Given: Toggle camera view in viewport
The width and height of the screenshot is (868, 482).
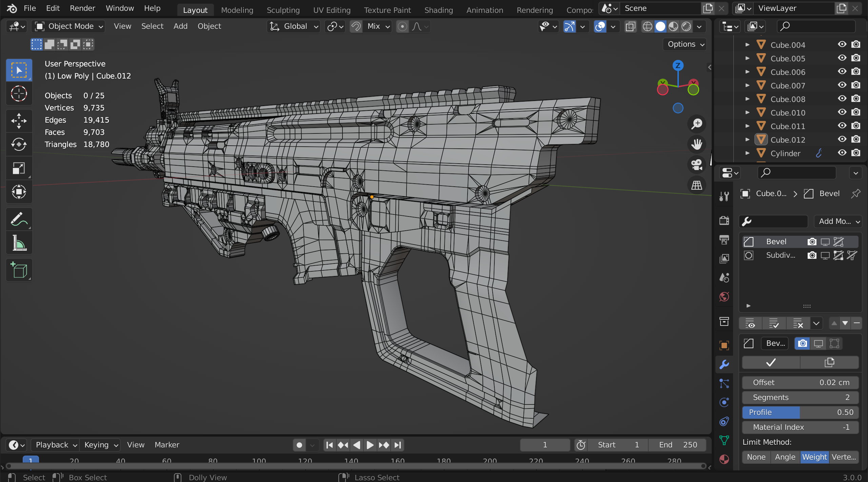Looking at the screenshot, I should click(x=697, y=165).
